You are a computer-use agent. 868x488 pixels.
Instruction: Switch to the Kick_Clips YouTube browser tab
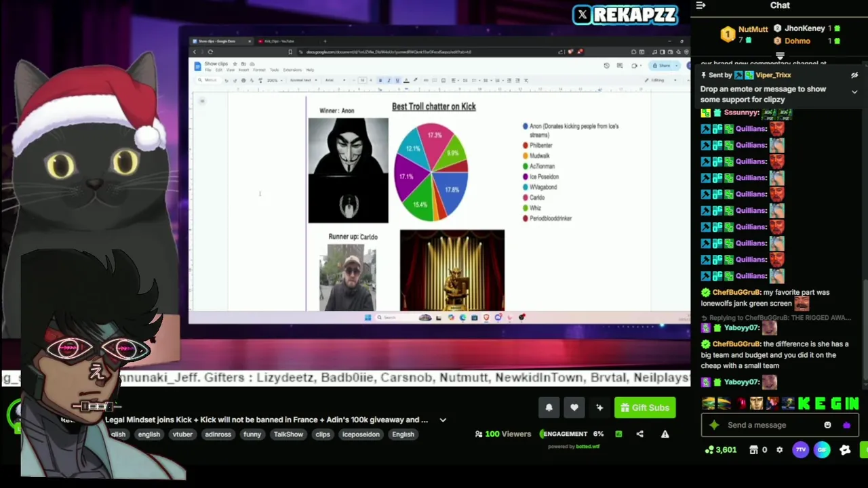click(279, 41)
